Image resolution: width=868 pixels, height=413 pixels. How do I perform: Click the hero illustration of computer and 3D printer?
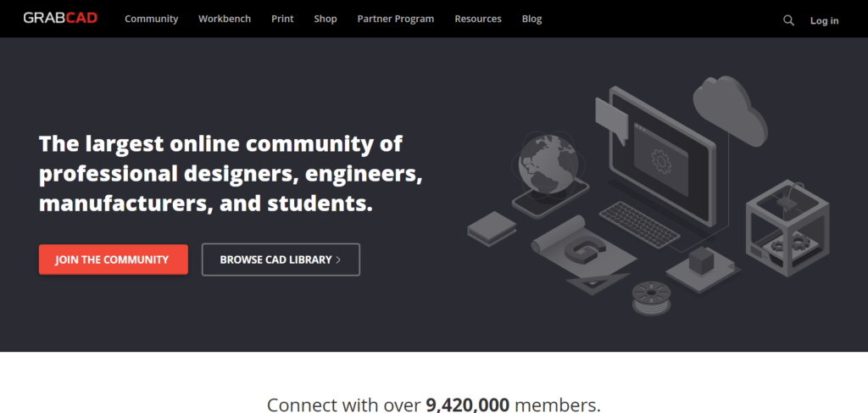point(648,197)
